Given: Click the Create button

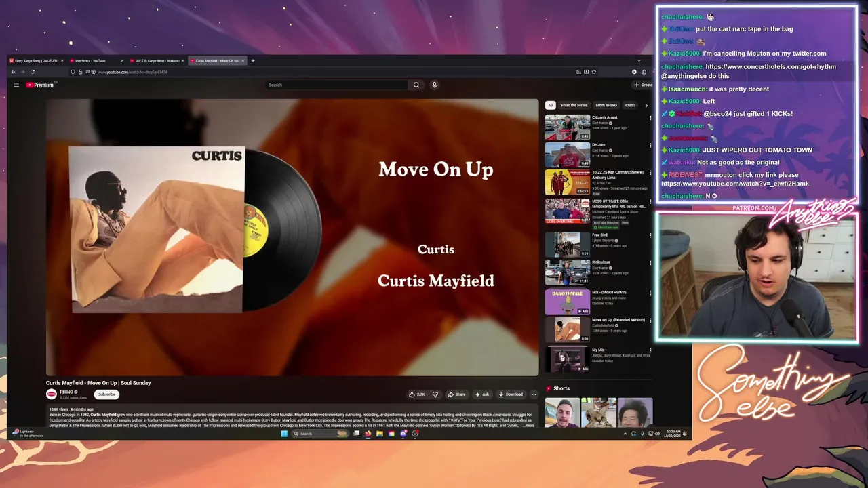Looking at the screenshot, I should 642,85.
